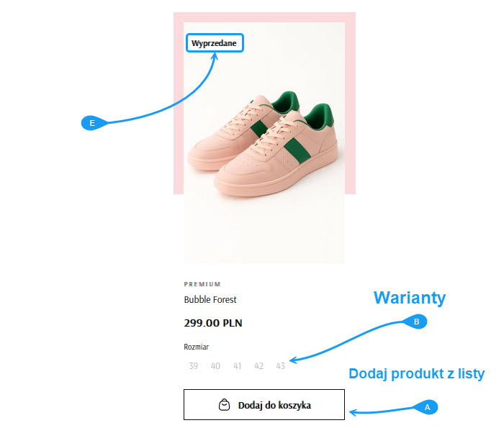The height and width of the screenshot is (428, 504).
Task: Click the "Warianty" annotation heading
Action: [409, 299]
